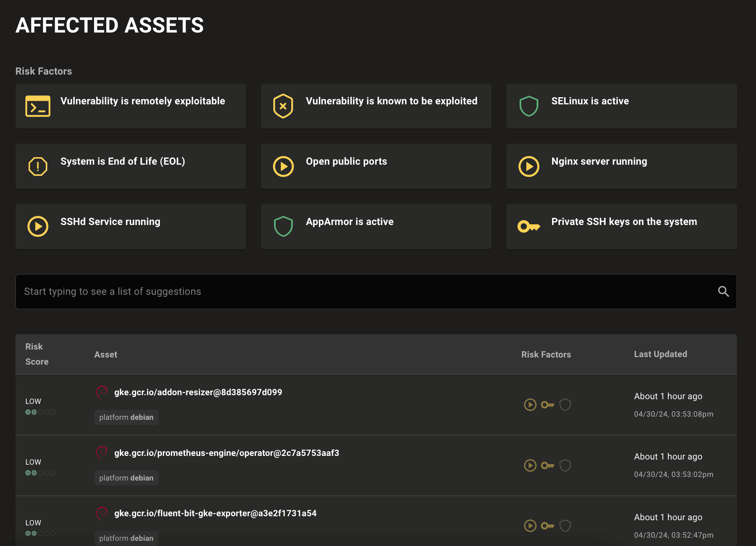
Task: Toggle the SSHd Service running filter
Action: tap(130, 227)
